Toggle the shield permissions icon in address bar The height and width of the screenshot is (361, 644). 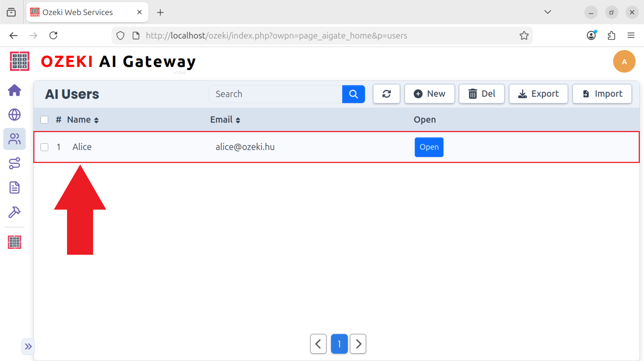120,35
